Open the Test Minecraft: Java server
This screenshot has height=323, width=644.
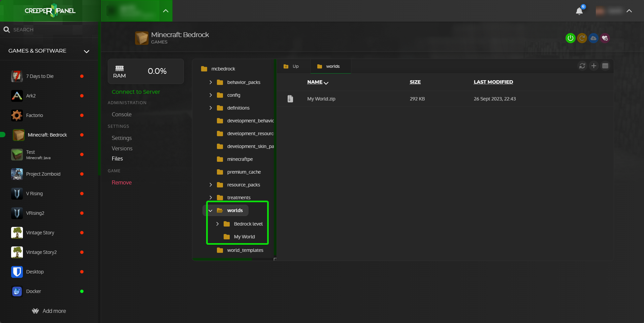[49, 154]
